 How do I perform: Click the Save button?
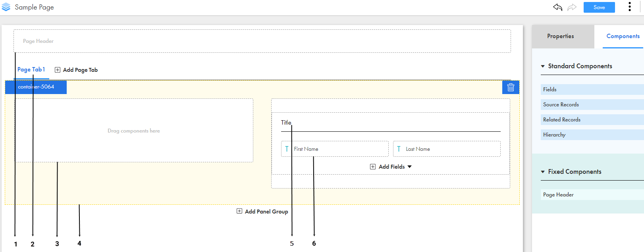tap(599, 7)
